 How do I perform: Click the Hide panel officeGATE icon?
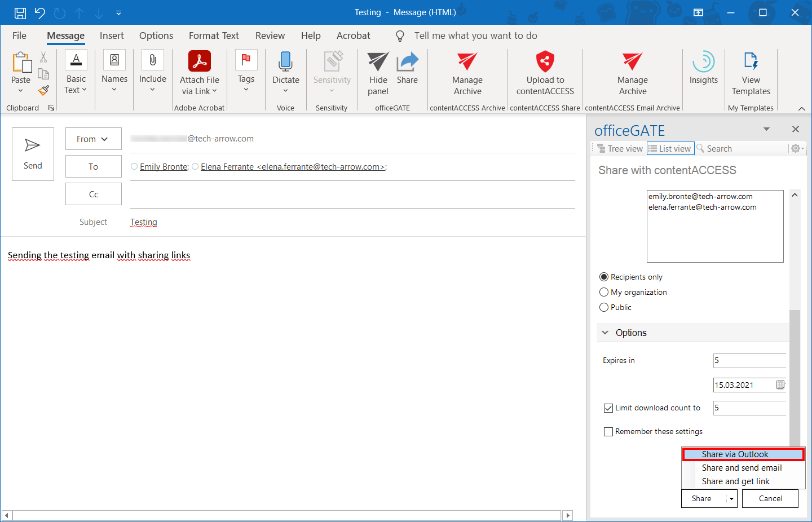click(x=378, y=61)
